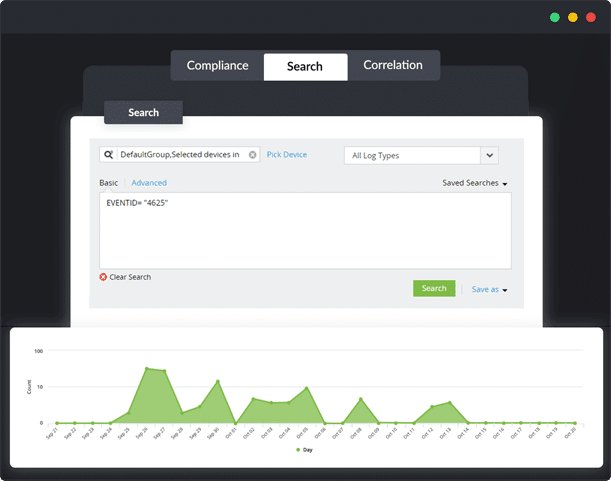This screenshot has height=481, width=611.
Task: Click the Clear Search link text
Action: (130, 277)
